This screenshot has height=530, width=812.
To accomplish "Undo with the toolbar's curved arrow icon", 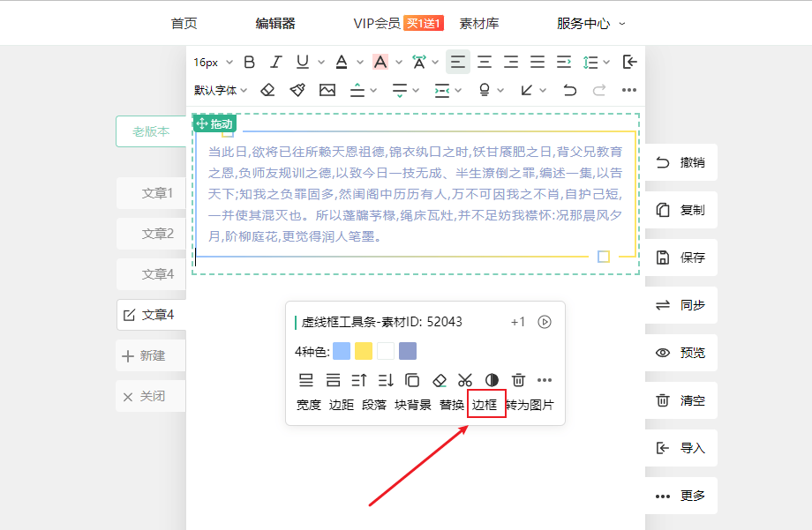I will click(x=570, y=90).
